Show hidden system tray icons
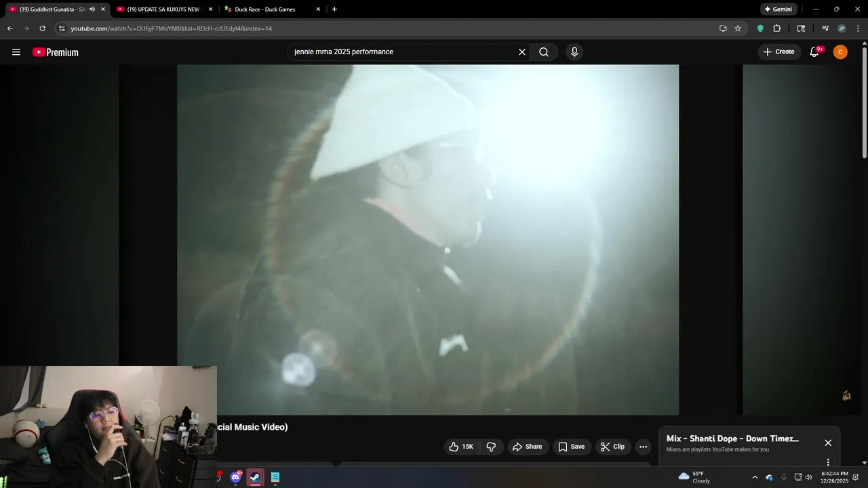The width and height of the screenshot is (868, 488). [755, 477]
